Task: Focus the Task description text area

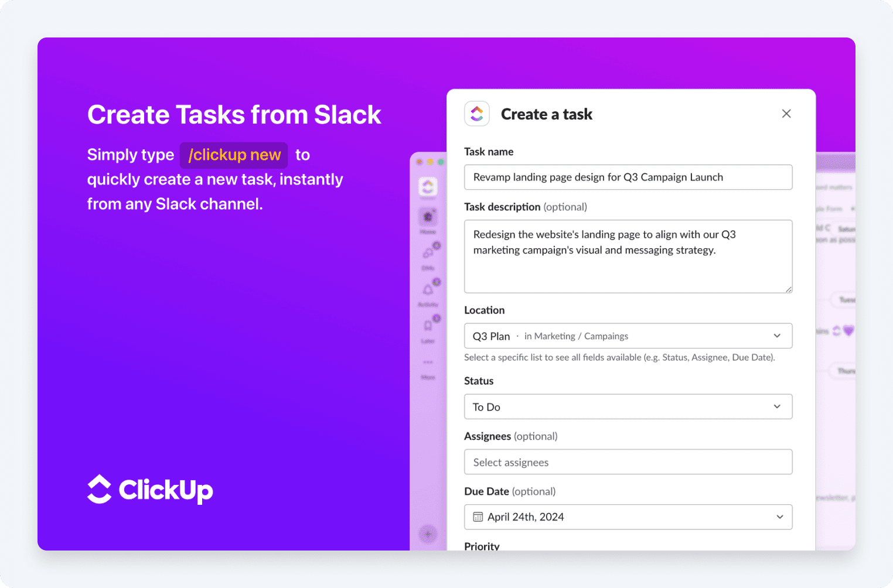Action: (628, 257)
